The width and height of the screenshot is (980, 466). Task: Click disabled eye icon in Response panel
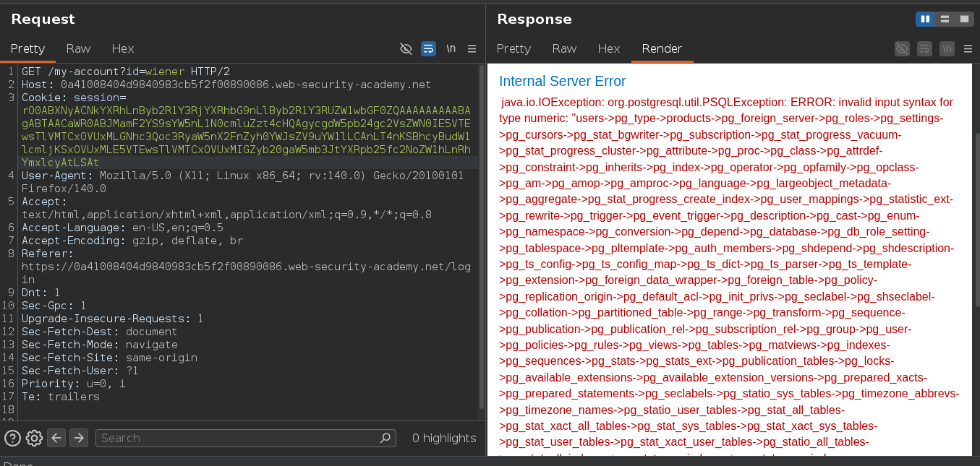point(902,48)
